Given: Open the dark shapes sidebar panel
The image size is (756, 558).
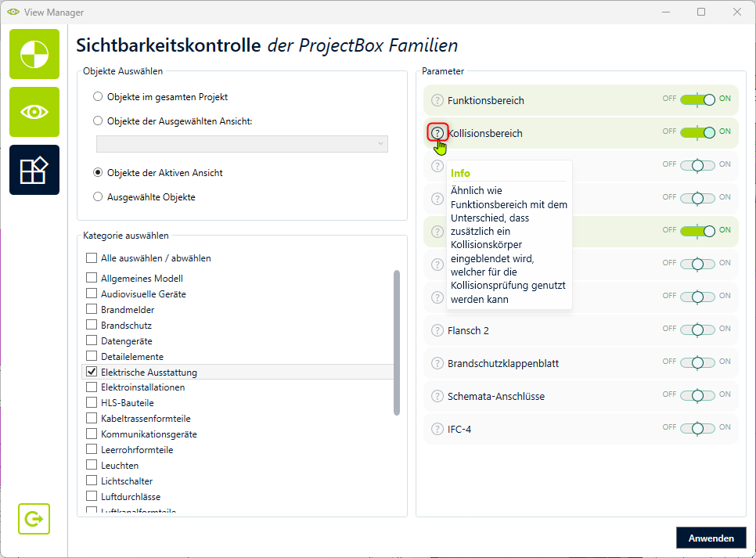Looking at the screenshot, I should (34, 170).
